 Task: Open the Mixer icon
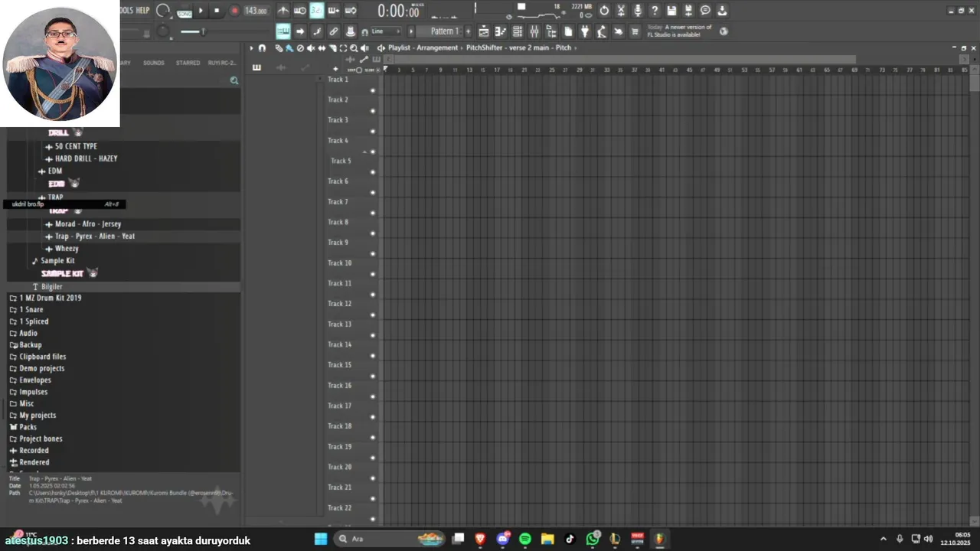pyautogui.click(x=534, y=31)
